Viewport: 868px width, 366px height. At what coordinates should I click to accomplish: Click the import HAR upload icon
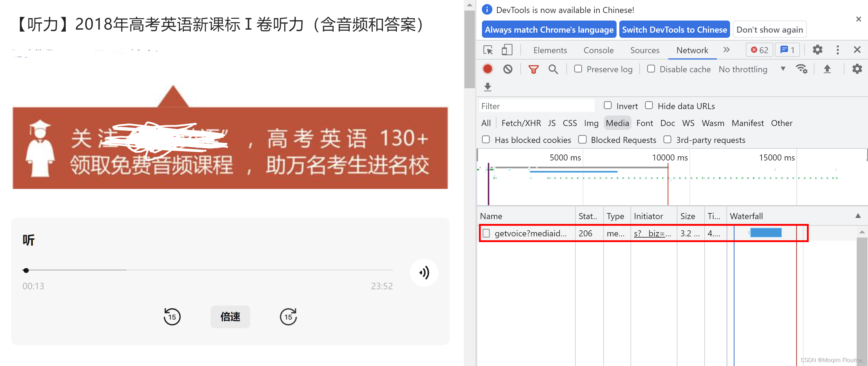(x=827, y=69)
